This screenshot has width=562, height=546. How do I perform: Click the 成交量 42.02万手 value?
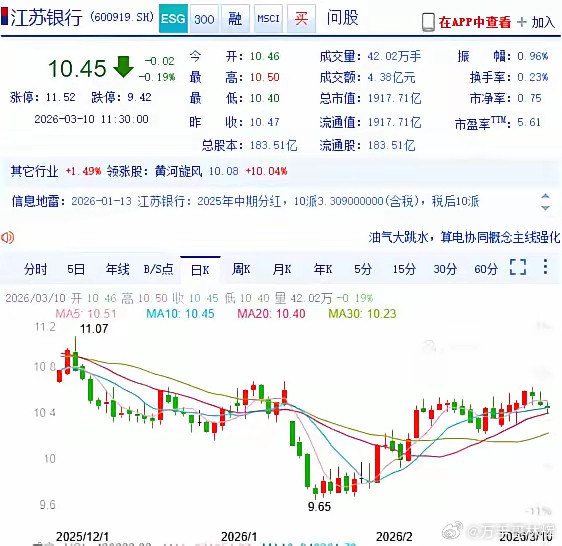coord(394,56)
